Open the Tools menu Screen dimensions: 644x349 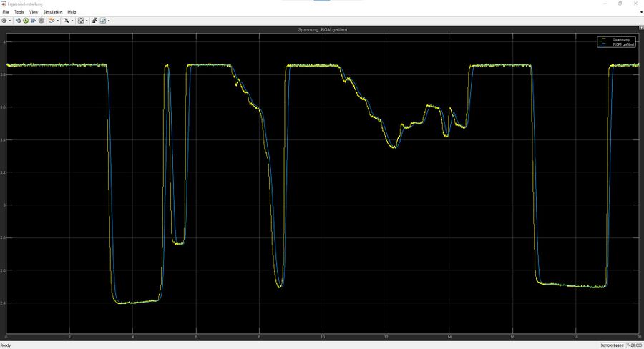pyautogui.click(x=19, y=12)
